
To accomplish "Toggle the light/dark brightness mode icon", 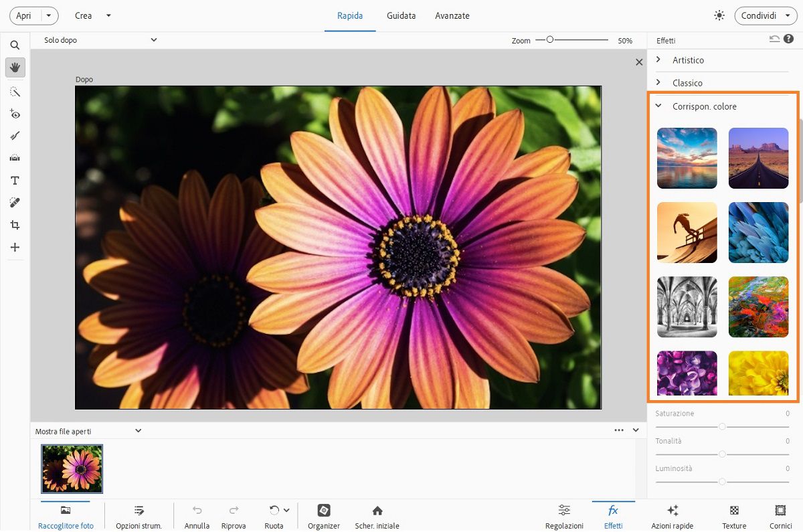I will coord(719,15).
